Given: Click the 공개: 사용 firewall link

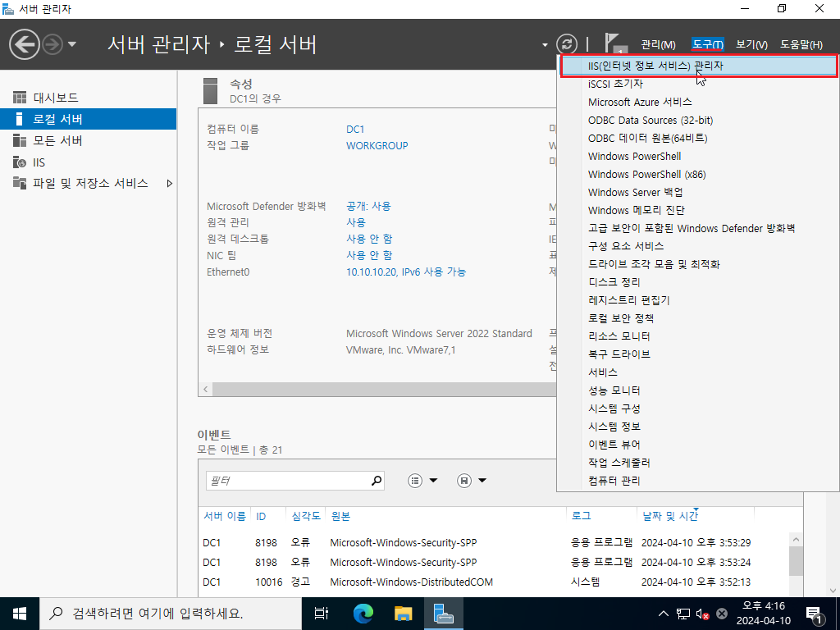Looking at the screenshot, I should click(x=368, y=206).
